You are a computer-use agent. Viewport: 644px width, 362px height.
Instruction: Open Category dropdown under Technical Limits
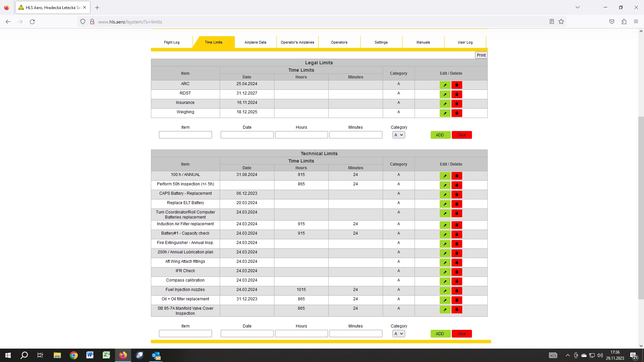(398, 334)
